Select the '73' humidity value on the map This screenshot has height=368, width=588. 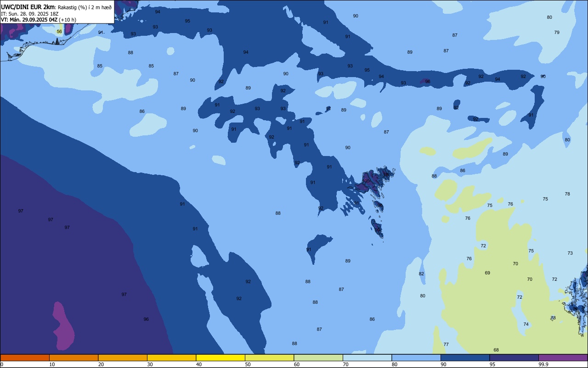[x=570, y=253]
